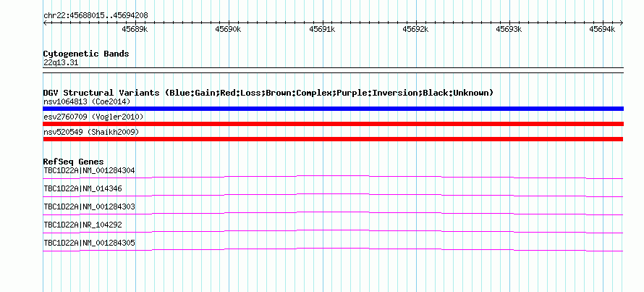Click the nsv1064813 blue gain variant bar
The width and height of the screenshot is (644, 292).
(x=333, y=109)
